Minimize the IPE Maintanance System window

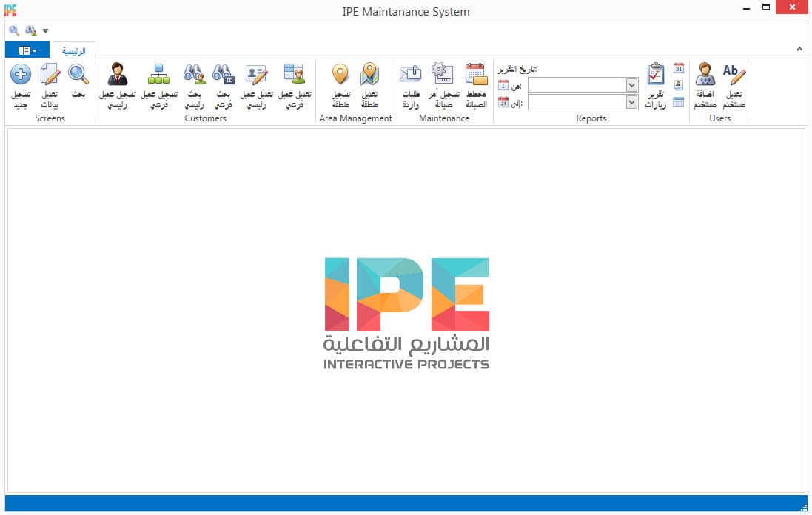(x=746, y=8)
